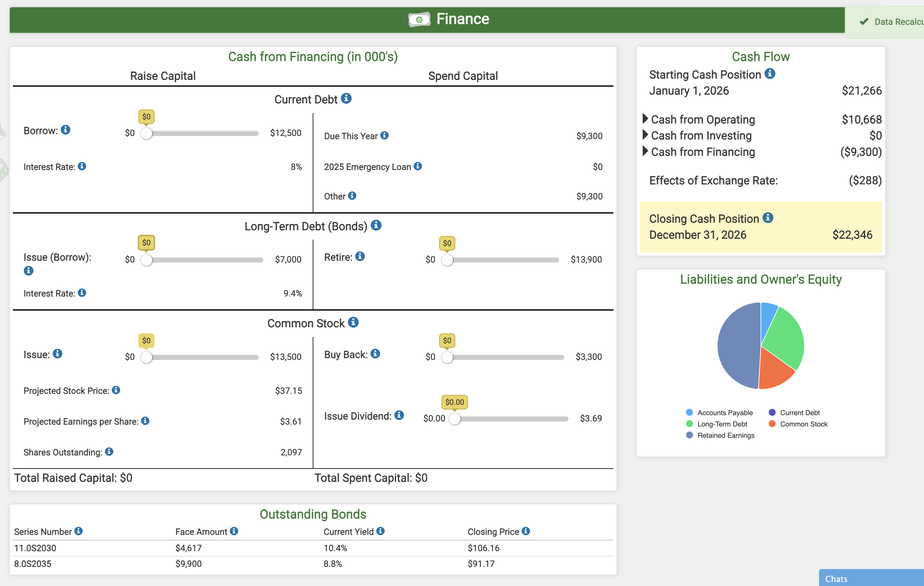
Task: Open info icon for 2025 Emergency Loan
Action: (x=418, y=166)
